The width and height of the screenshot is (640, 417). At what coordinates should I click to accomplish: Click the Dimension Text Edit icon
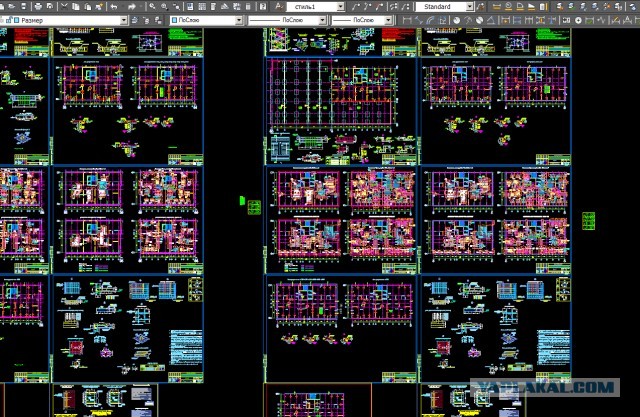coord(627,20)
